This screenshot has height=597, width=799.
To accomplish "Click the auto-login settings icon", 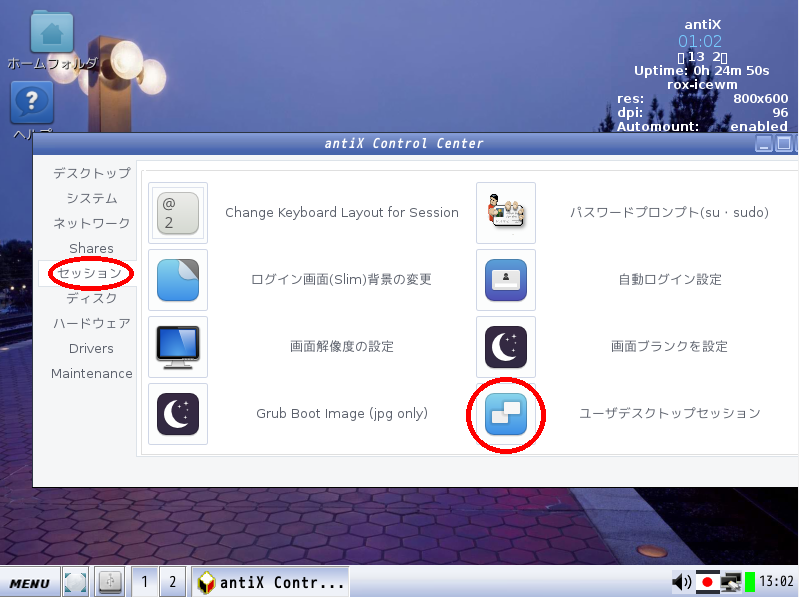I will [x=505, y=280].
